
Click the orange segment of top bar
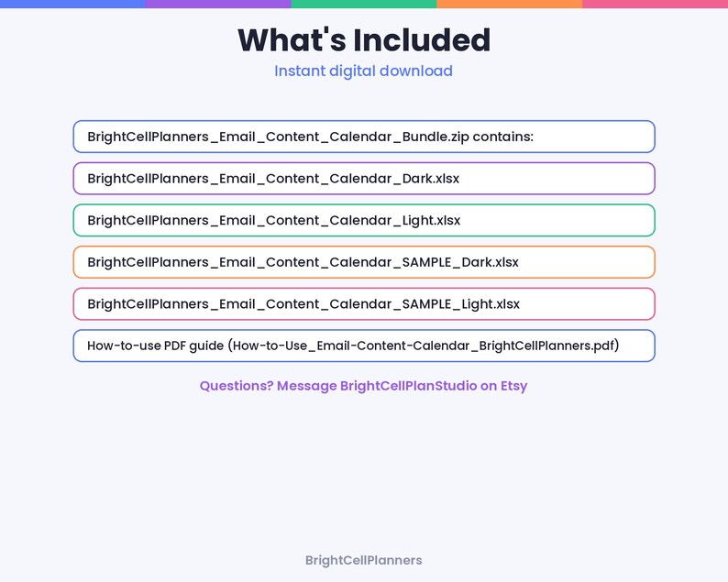pyautogui.click(x=509, y=4)
